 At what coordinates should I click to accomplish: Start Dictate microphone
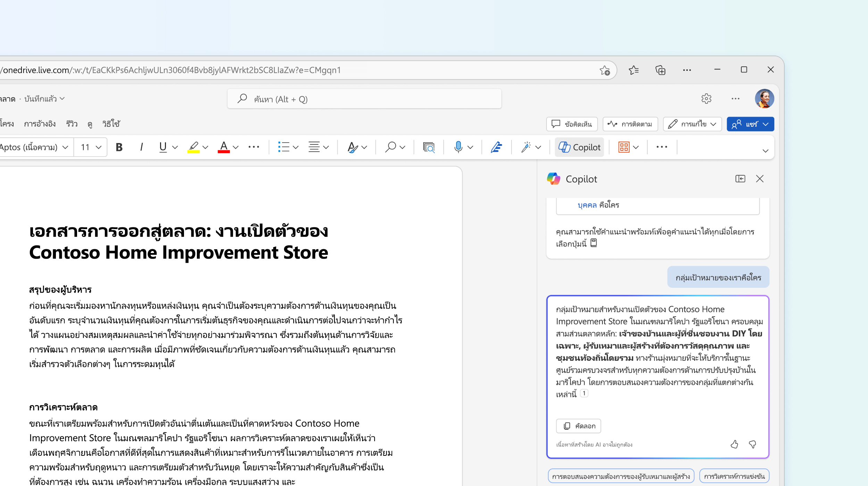[x=458, y=147]
